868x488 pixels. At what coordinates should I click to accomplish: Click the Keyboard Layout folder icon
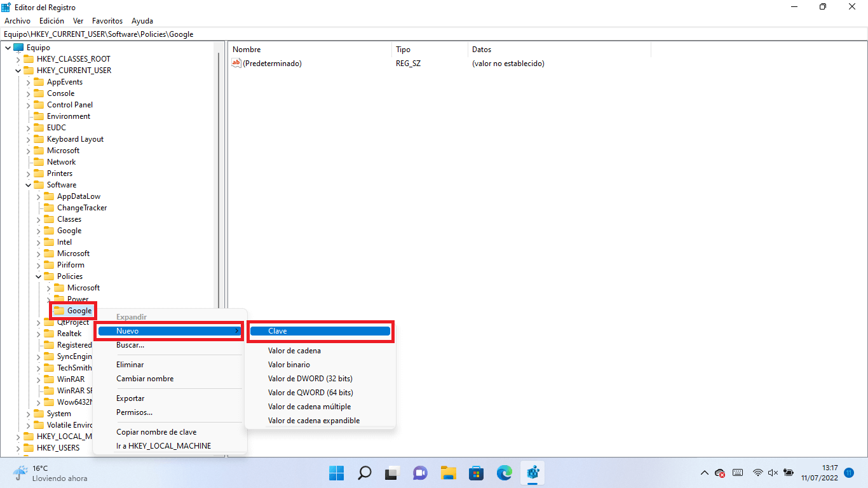tap(39, 139)
